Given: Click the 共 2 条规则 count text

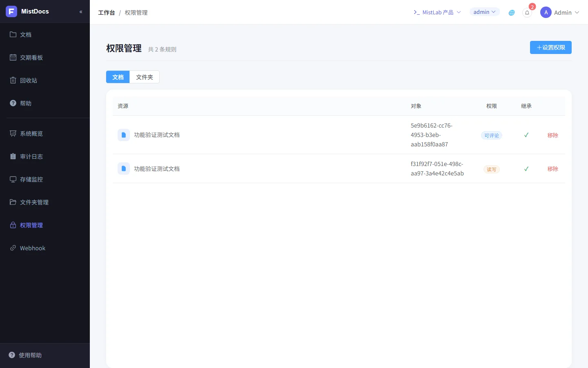Looking at the screenshot, I should (x=162, y=49).
